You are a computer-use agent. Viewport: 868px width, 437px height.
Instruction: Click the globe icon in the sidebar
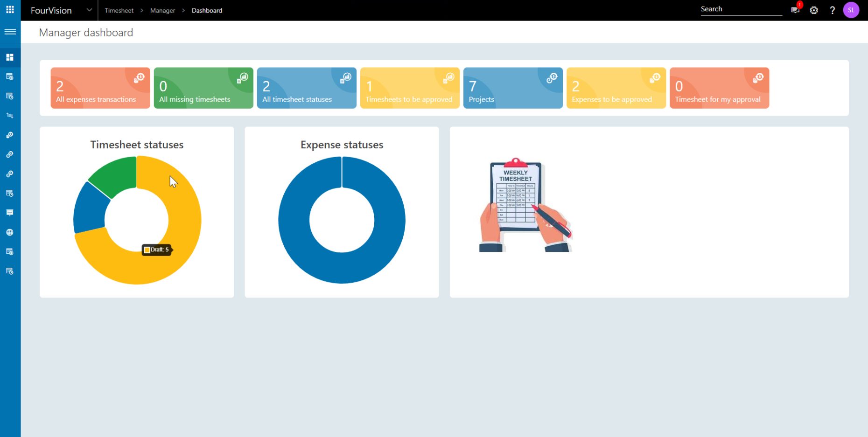(10, 232)
